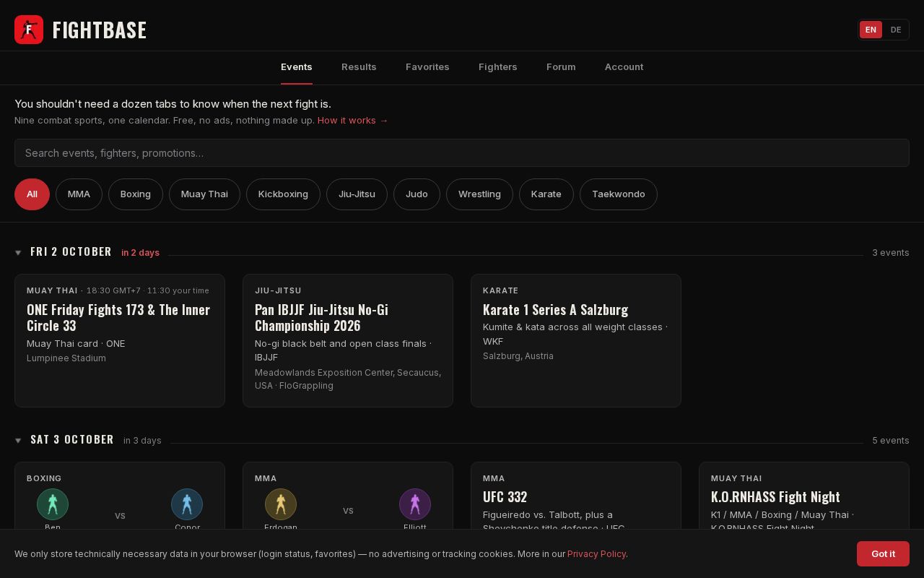Viewport: 924px width, 578px height.
Task: Dismiss cookie notice with Got it
Action: pos(883,554)
